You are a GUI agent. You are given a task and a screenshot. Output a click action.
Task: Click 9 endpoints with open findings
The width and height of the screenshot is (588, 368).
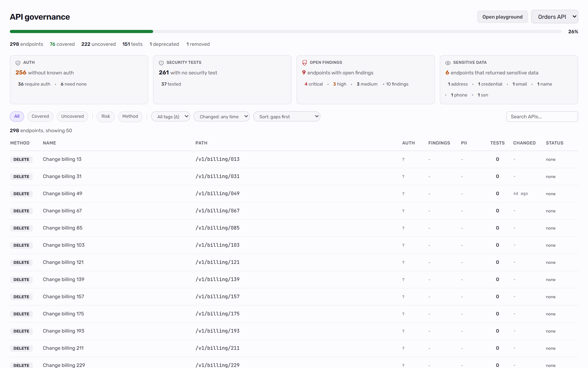pos(338,73)
